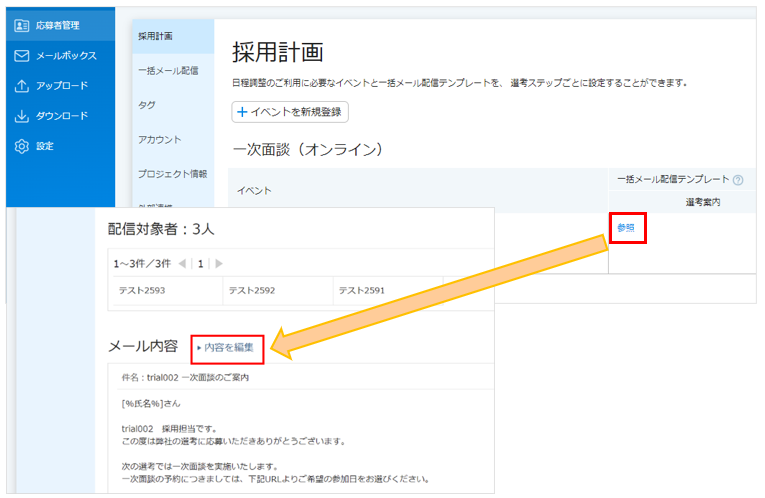765x498 pixels.
Task: Open the 設定 gear icon
Action: click(x=21, y=146)
